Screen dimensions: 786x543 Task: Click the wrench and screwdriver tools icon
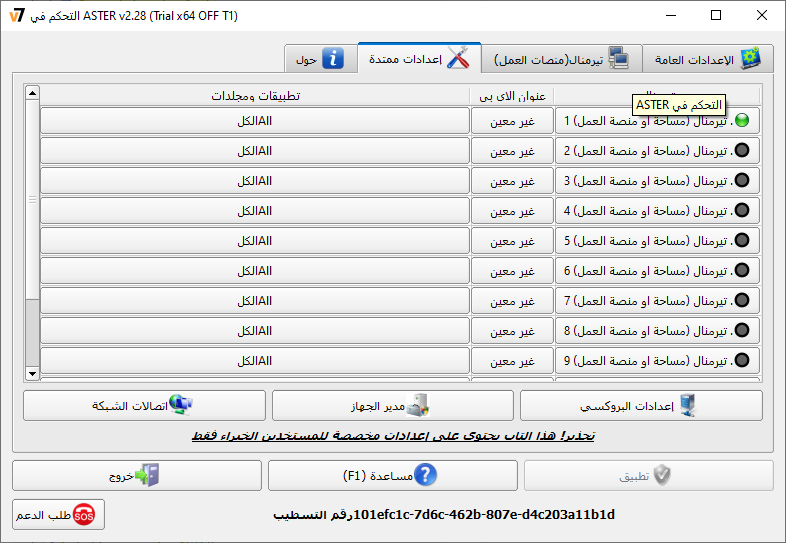tap(458, 58)
